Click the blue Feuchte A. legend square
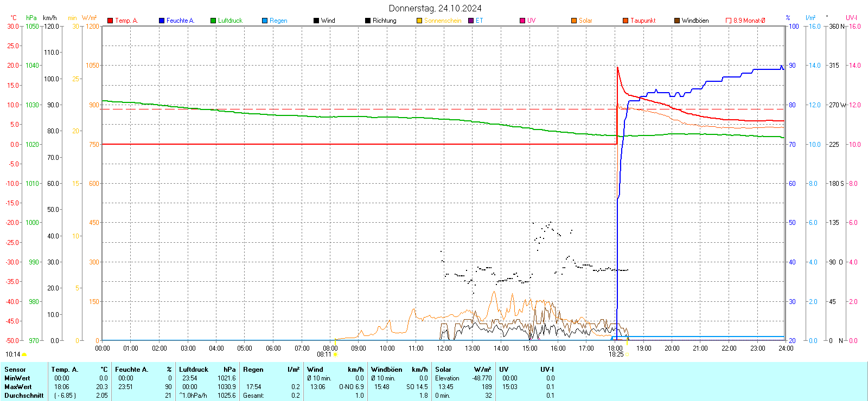 [x=162, y=21]
